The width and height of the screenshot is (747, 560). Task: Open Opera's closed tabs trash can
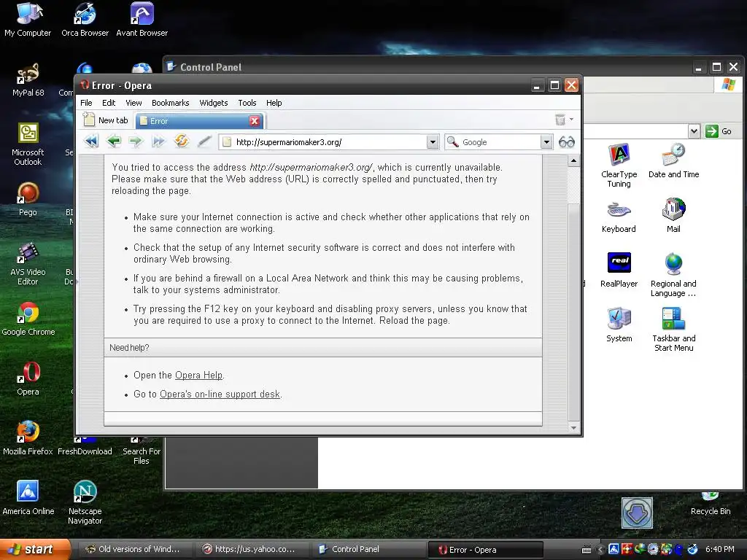560,120
